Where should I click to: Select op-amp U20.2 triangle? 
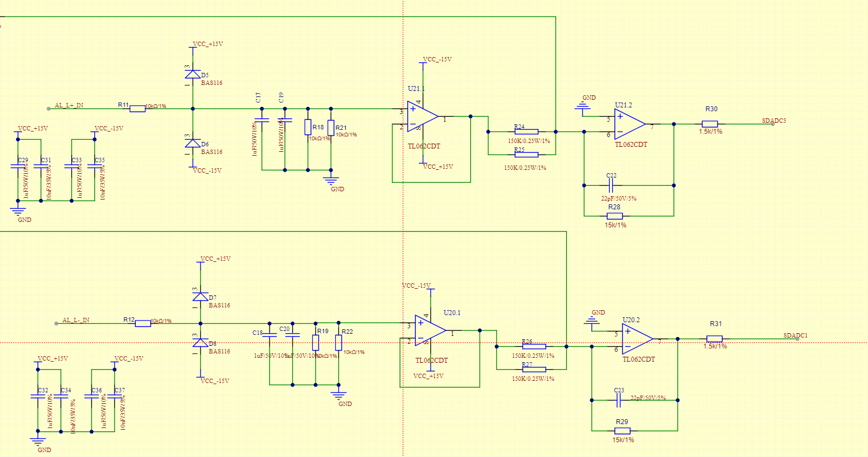click(638, 339)
